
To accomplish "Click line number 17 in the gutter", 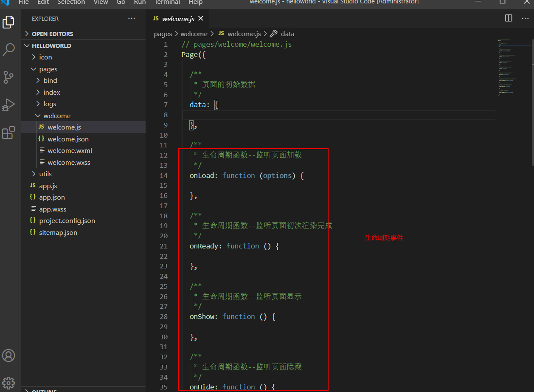I will click(x=163, y=206).
